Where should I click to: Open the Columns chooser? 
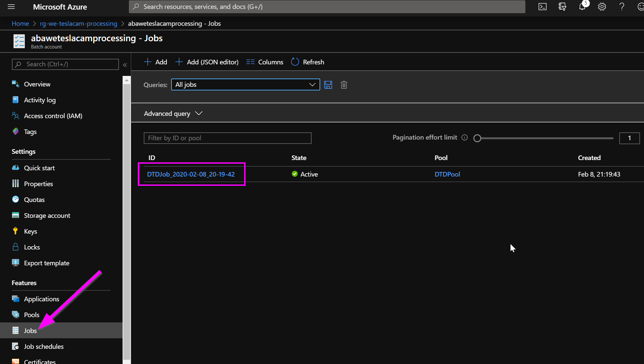click(x=265, y=62)
